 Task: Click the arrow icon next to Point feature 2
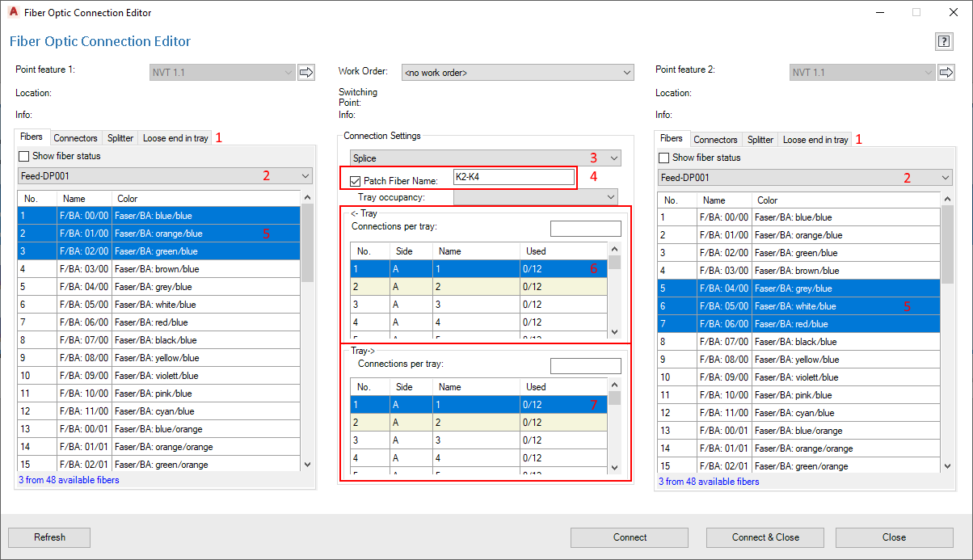[946, 73]
